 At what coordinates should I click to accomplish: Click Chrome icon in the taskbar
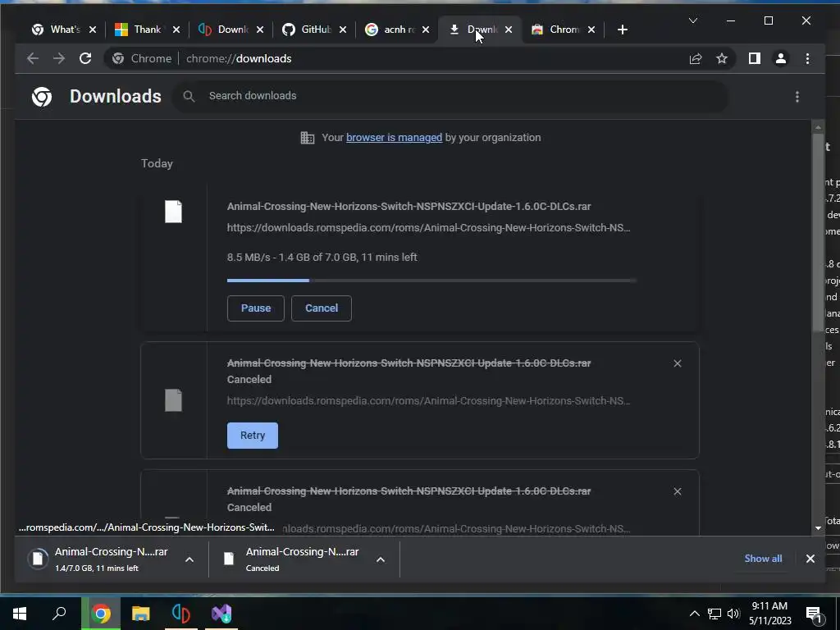pos(101,614)
